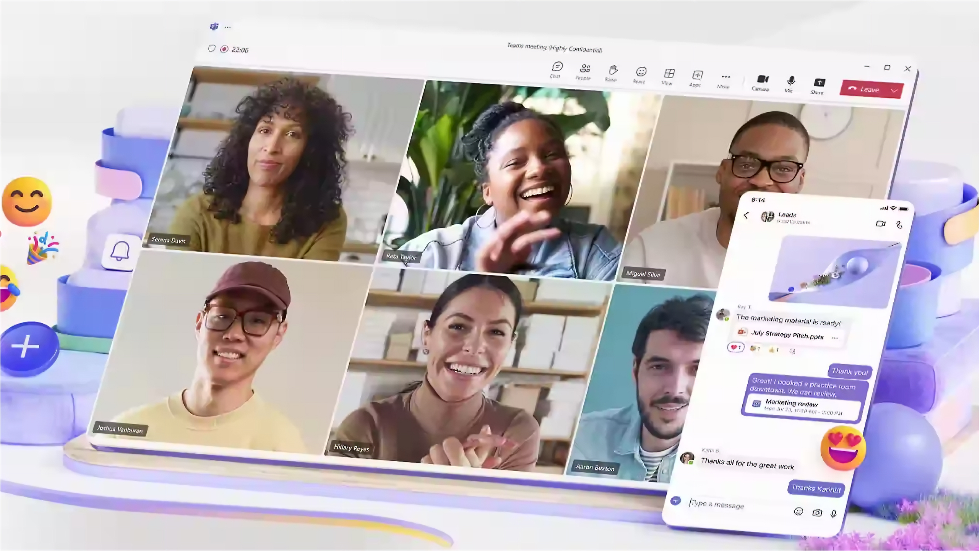Screen dimensions: 980x551
Task: Minimize the Teams meeting window
Action: click(x=867, y=66)
